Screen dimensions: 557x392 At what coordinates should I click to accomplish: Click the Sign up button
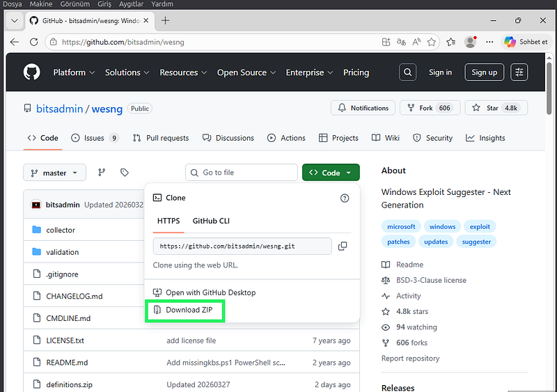(484, 72)
